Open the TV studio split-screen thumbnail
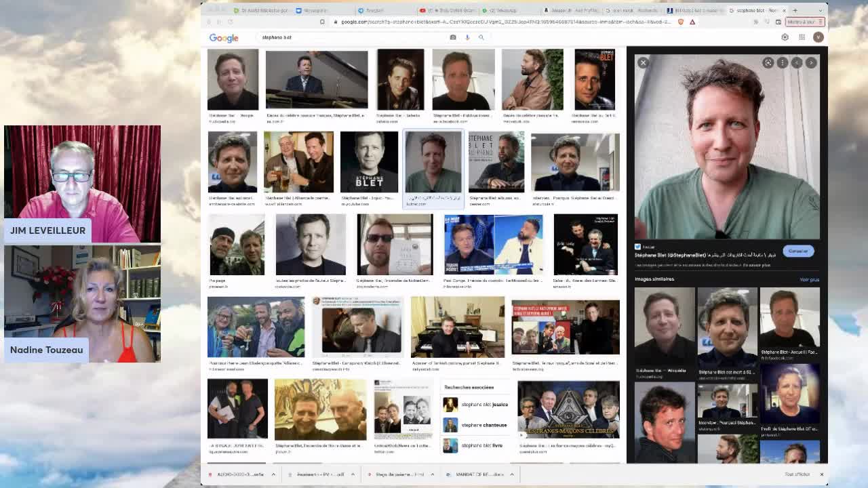Screen dimensions: 868x488 493,245
